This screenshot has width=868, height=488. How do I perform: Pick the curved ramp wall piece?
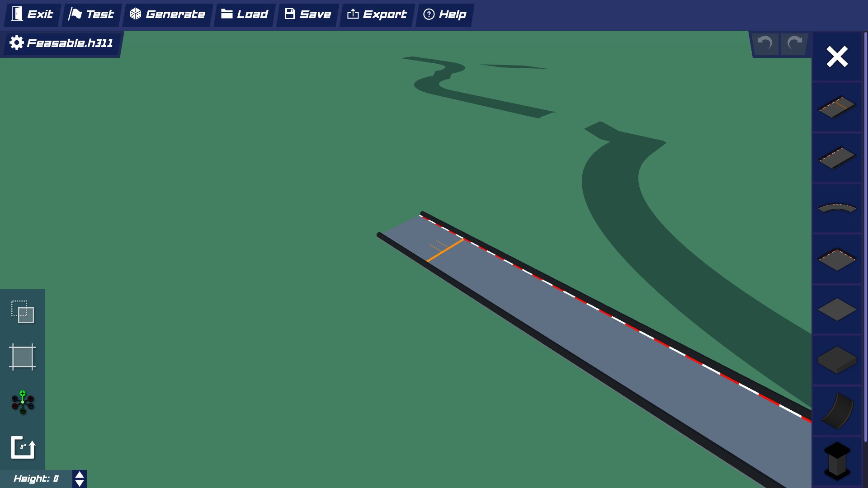click(837, 411)
